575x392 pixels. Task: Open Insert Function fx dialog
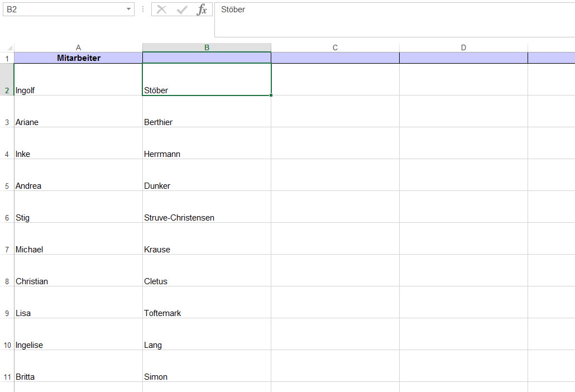pyautogui.click(x=202, y=9)
